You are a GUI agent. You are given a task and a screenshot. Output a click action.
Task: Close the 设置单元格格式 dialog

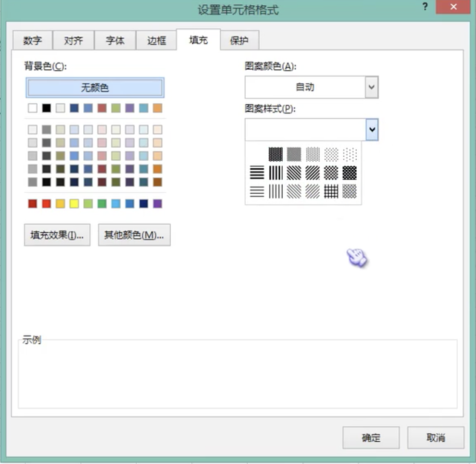coord(453,7)
